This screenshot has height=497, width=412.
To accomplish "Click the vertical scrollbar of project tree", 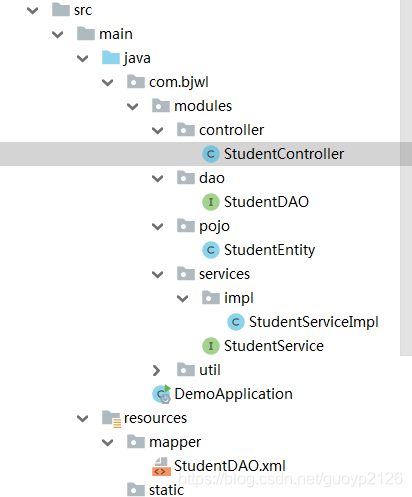I will click(406, 178).
